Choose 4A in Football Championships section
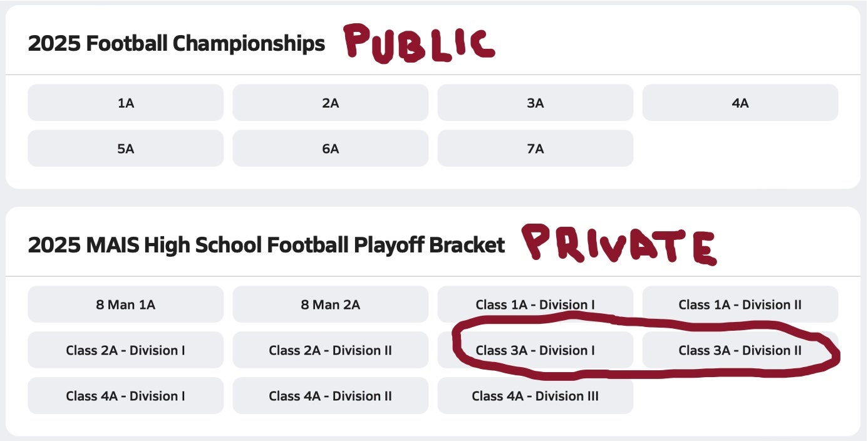 pyautogui.click(x=740, y=103)
